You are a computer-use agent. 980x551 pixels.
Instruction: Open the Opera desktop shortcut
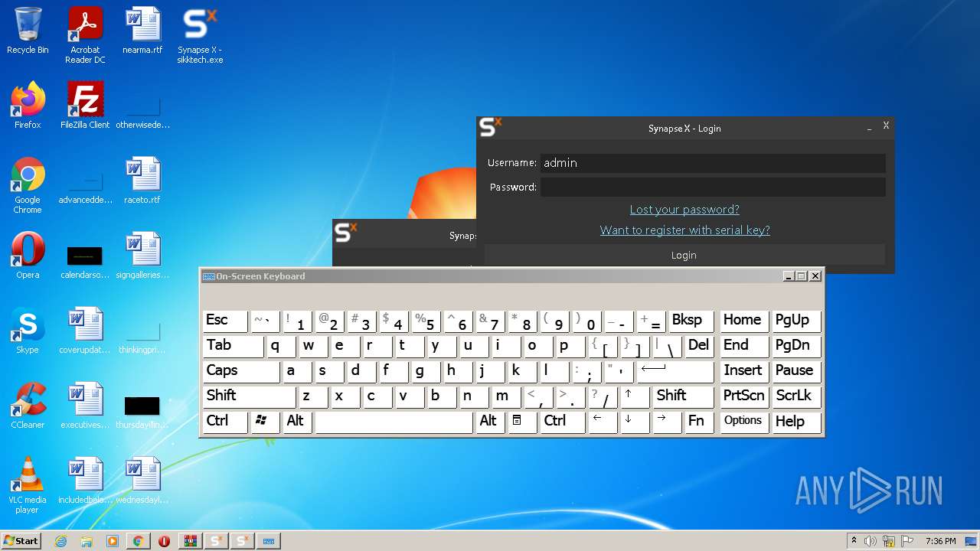coord(28,256)
